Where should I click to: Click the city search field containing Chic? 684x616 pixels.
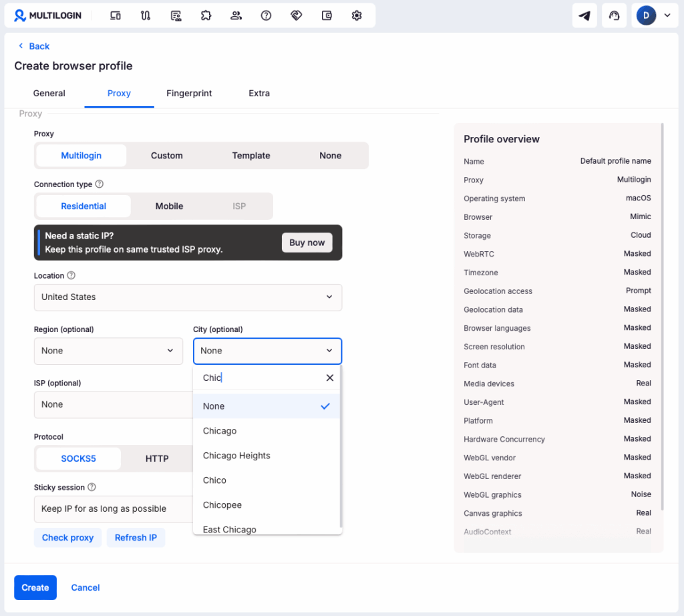(x=262, y=377)
